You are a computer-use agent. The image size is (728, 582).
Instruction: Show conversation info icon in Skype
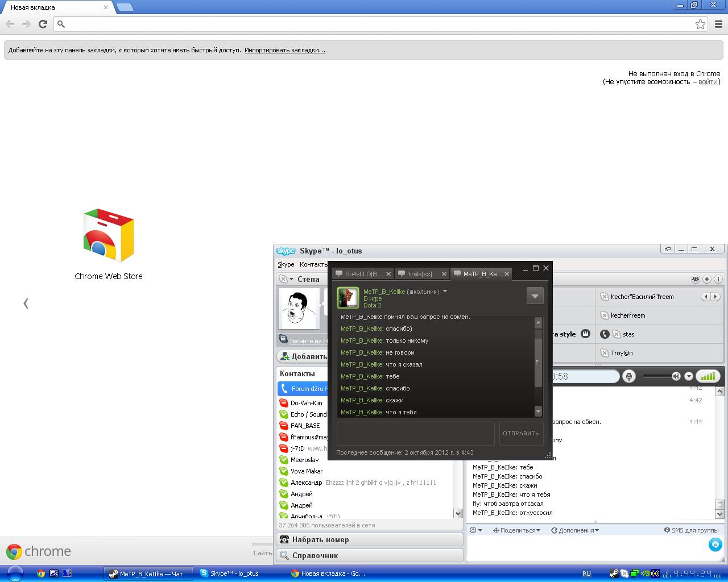coord(718,279)
